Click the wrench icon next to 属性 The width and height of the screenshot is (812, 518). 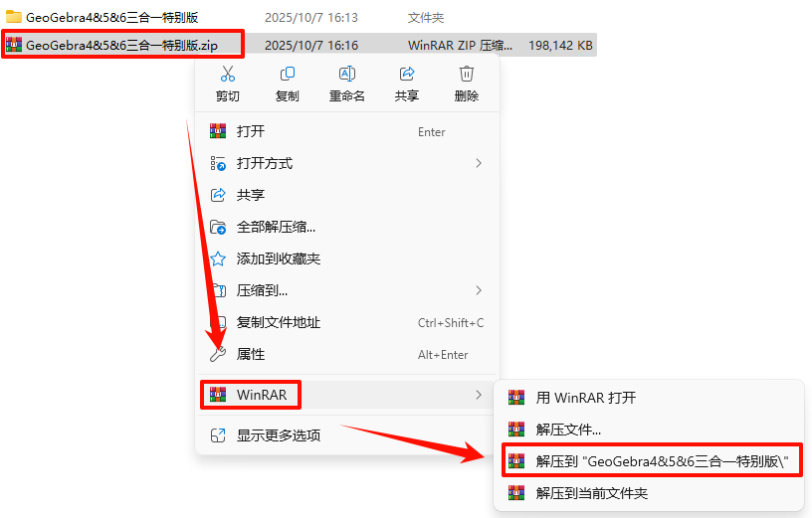218,355
